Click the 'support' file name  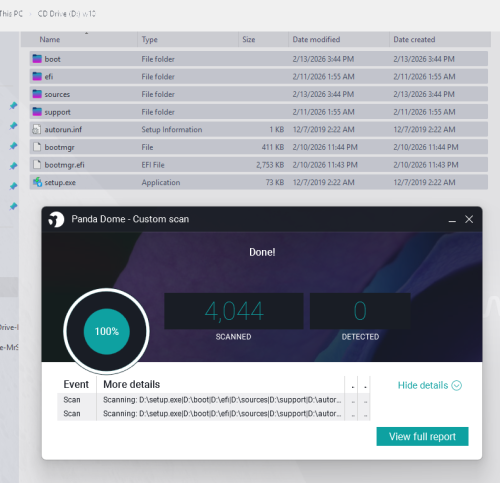tap(57, 112)
